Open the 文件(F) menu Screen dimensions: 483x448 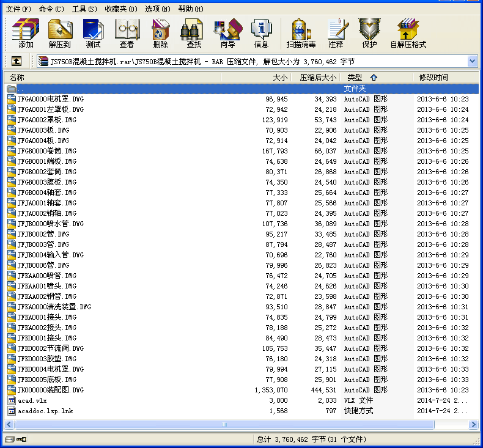point(18,9)
